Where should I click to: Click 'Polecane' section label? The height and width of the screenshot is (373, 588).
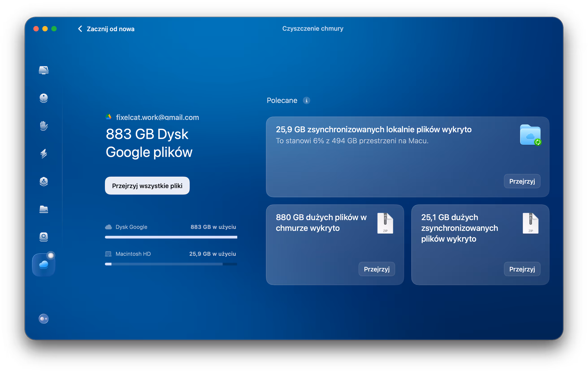[282, 101]
